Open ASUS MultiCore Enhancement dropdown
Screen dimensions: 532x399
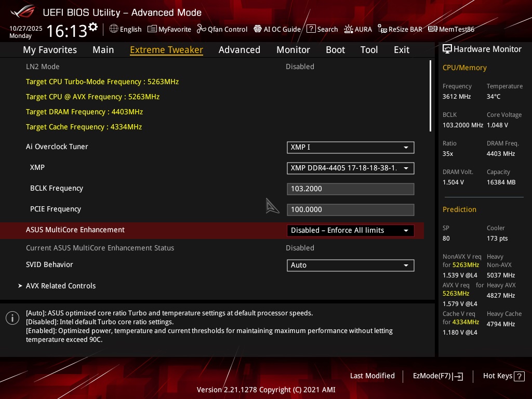[351, 230]
